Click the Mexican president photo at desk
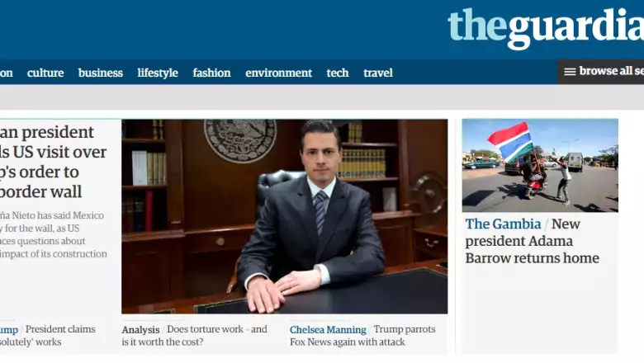 tap(285, 217)
